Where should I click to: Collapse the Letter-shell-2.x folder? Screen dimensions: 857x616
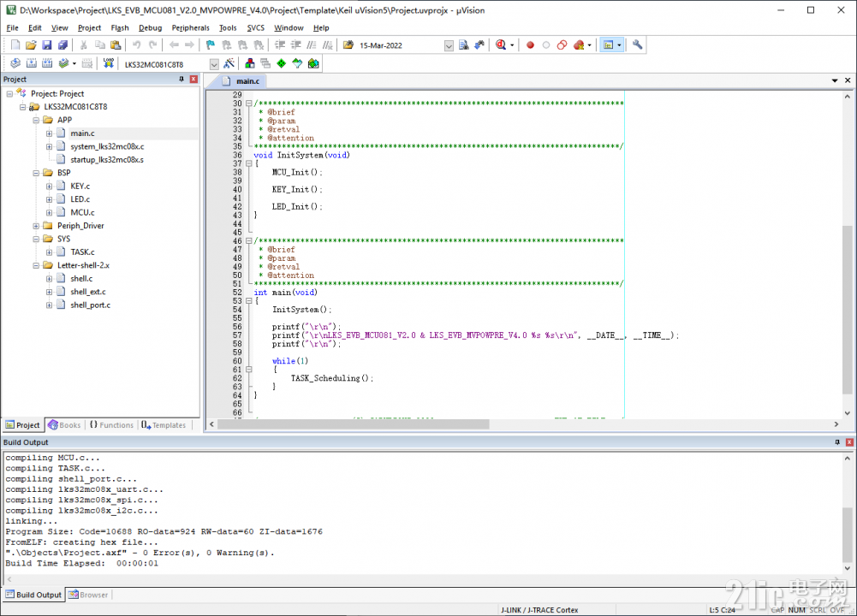coord(36,265)
